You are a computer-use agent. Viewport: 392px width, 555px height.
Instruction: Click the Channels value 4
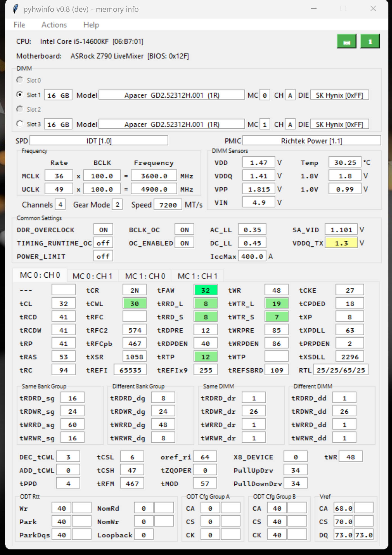(x=60, y=204)
